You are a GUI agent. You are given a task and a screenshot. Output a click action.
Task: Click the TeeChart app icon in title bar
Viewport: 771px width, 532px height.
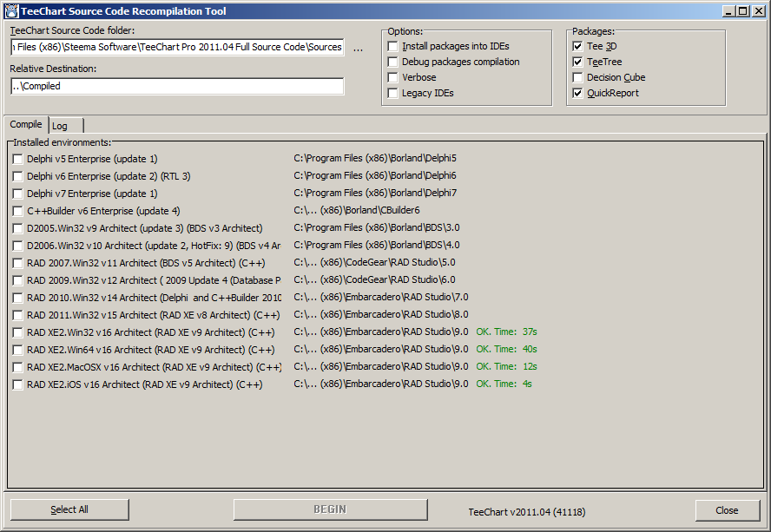(x=11, y=10)
